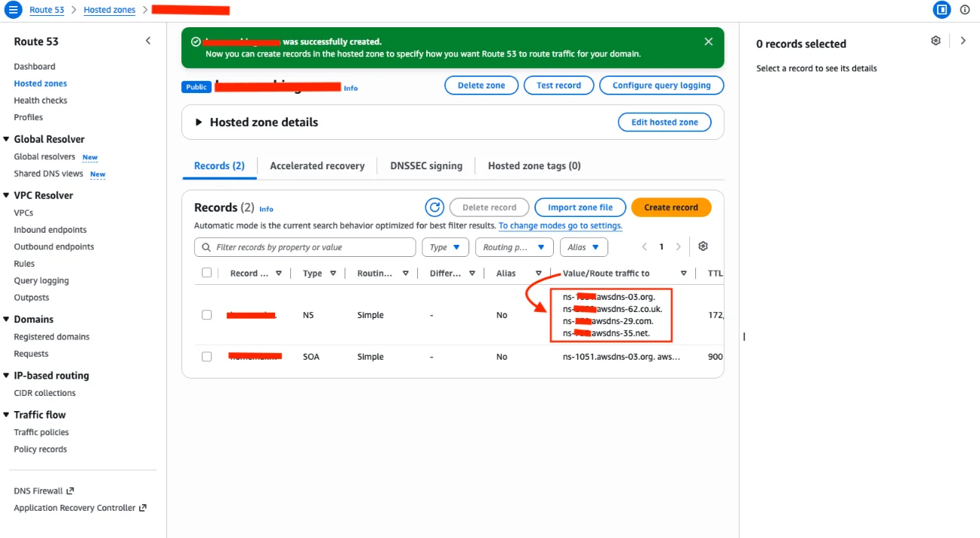Click the info circle icon top right
This screenshot has width=980, height=538.
tap(965, 10)
